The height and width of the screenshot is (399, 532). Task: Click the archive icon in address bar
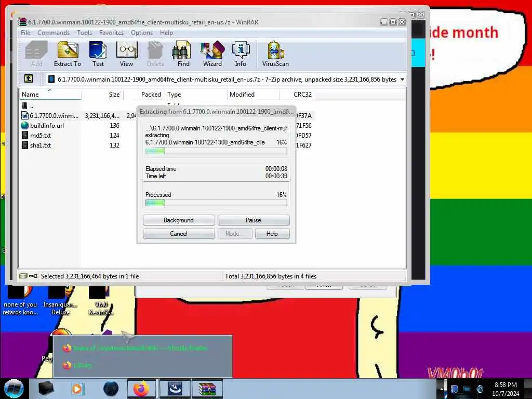coord(51,79)
